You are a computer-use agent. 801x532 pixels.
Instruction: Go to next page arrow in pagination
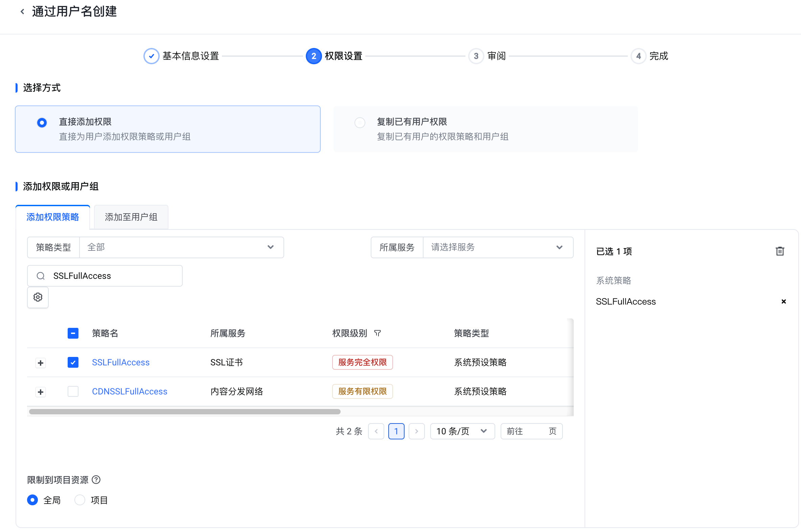tap(416, 431)
